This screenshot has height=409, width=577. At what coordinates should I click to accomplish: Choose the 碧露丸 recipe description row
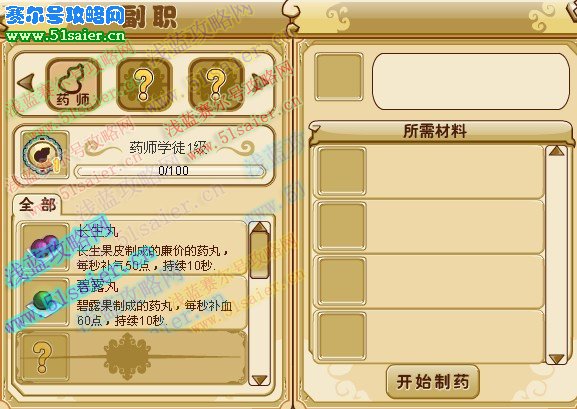(x=131, y=303)
